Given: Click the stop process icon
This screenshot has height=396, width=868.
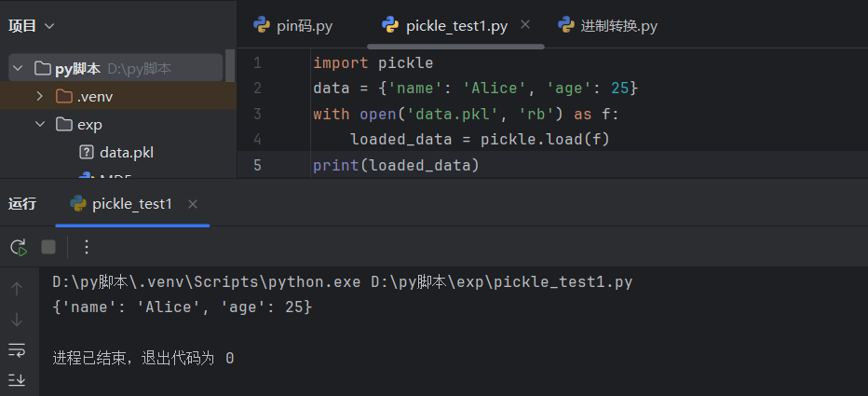Looking at the screenshot, I should click(x=48, y=247).
